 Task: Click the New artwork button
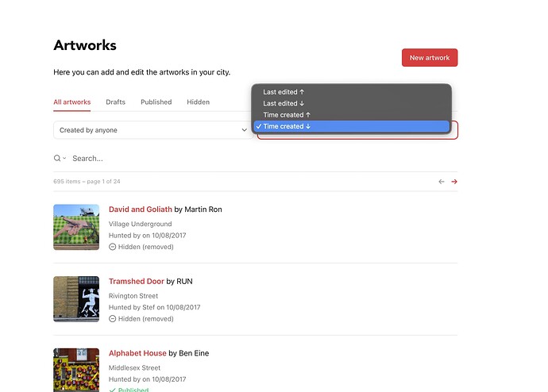(x=430, y=58)
